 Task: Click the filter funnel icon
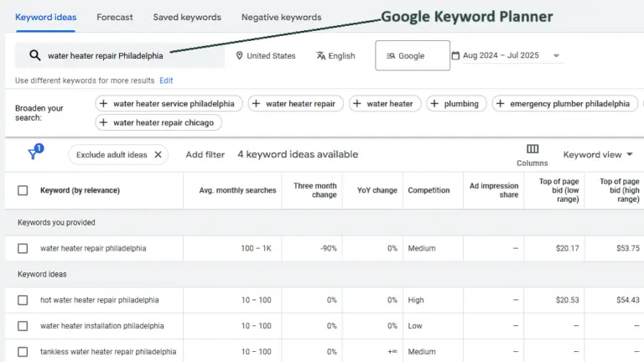[34, 154]
